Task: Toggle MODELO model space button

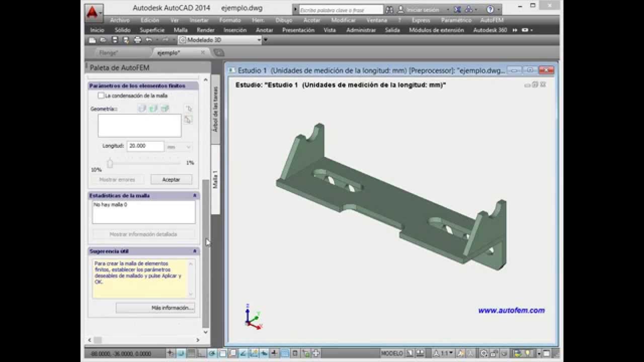Action: coord(392,353)
